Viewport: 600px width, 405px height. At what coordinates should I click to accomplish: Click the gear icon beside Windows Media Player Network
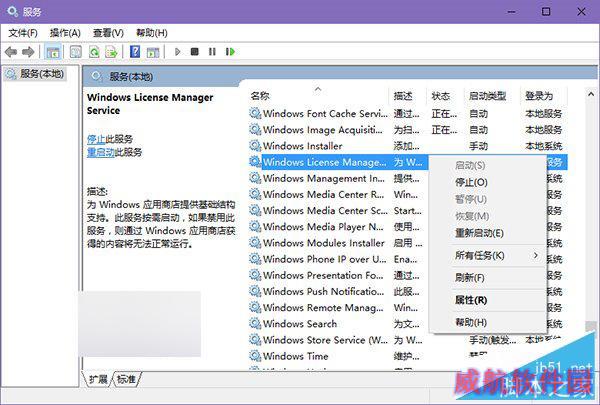[x=255, y=227]
